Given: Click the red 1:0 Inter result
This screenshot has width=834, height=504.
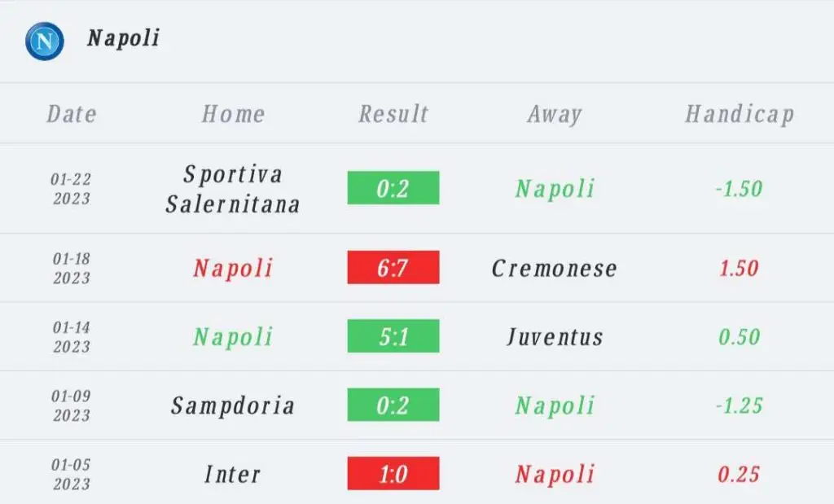Looking at the screenshot, I should click(x=393, y=473).
